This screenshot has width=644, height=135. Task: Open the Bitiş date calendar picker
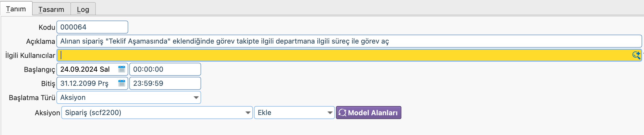coord(122,83)
